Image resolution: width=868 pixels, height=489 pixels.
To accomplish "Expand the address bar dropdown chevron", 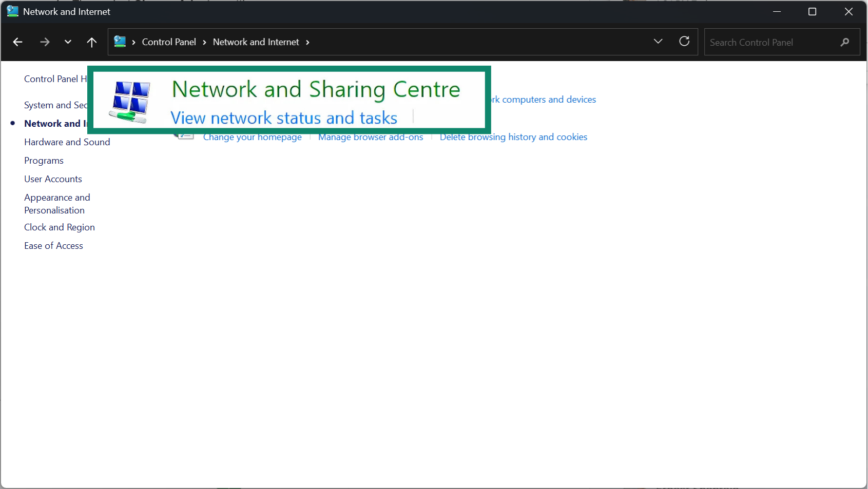I will click(658, 41).
